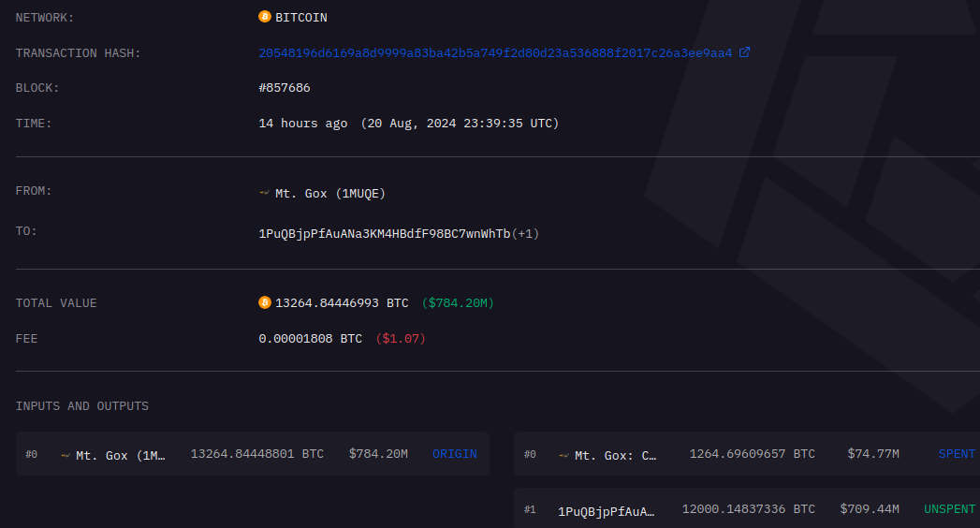Click the BLOCK: label
Image resolution: width=980 pixels, height=528 pixels.
point(37,88)
